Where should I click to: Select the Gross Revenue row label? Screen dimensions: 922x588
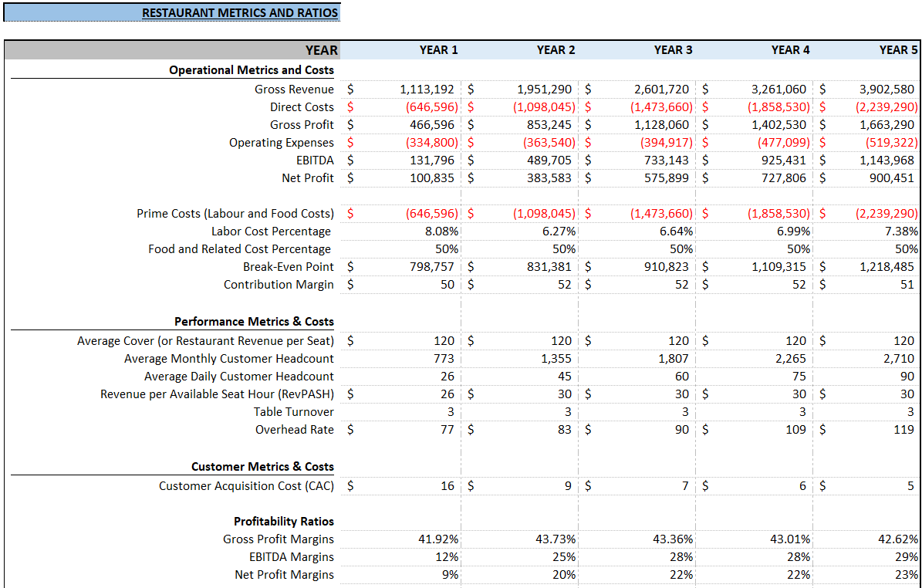point(294,90)
